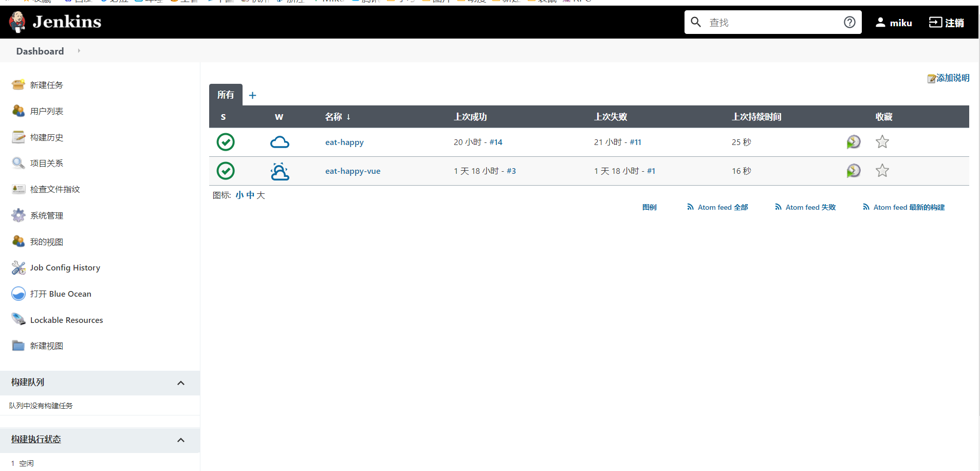Open 构建历史 in the sidebar

[47, 137]
